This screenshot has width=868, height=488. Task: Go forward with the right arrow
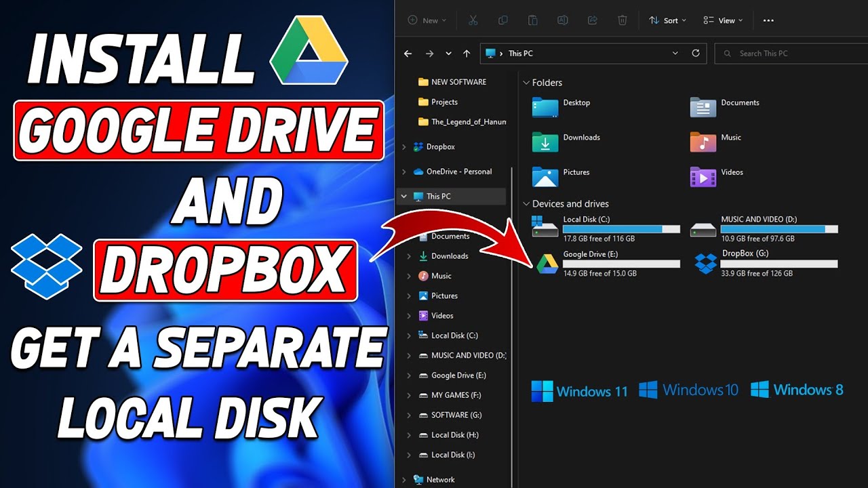429,53
